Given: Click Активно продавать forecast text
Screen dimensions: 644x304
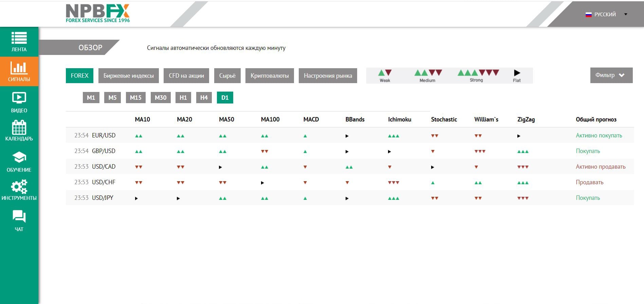Looking at the screenshot, I should tap(601, 167).
